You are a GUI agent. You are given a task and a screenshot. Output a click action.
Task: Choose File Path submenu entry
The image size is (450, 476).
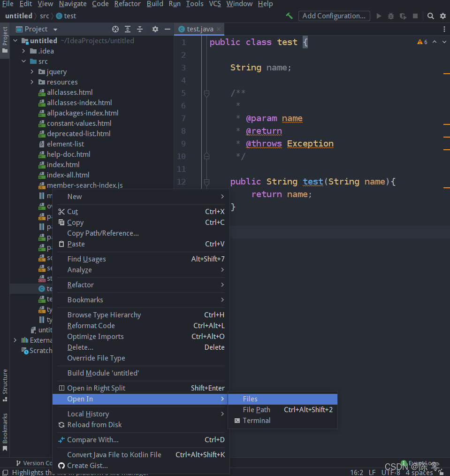[x=282, y=409]
